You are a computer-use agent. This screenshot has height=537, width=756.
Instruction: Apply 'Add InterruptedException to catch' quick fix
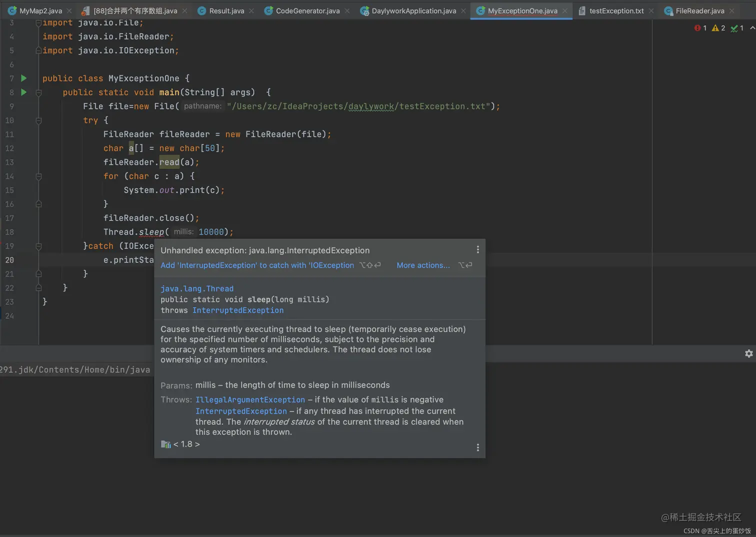click(x=257, y=265)
